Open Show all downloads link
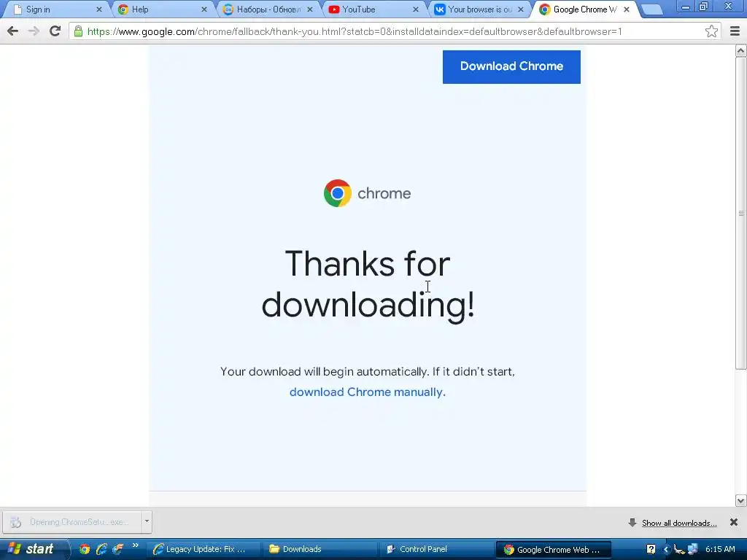 point(679,523)
